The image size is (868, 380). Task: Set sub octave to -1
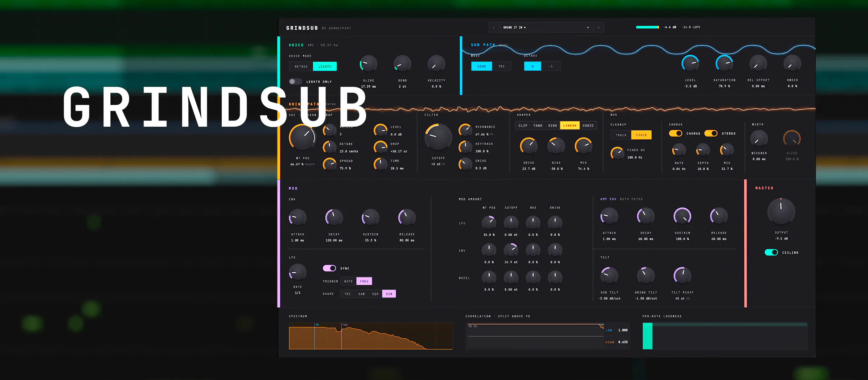pyautogui.click(x=551, y=66)
